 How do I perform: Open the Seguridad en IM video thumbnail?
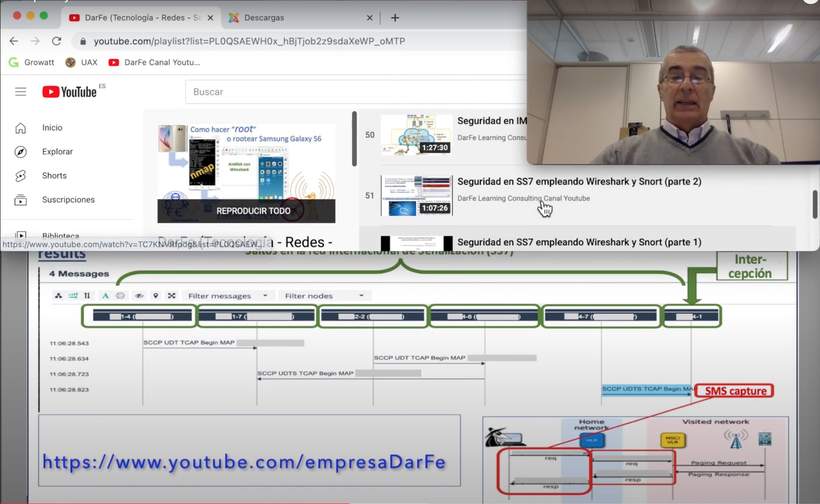pos(417,135)
